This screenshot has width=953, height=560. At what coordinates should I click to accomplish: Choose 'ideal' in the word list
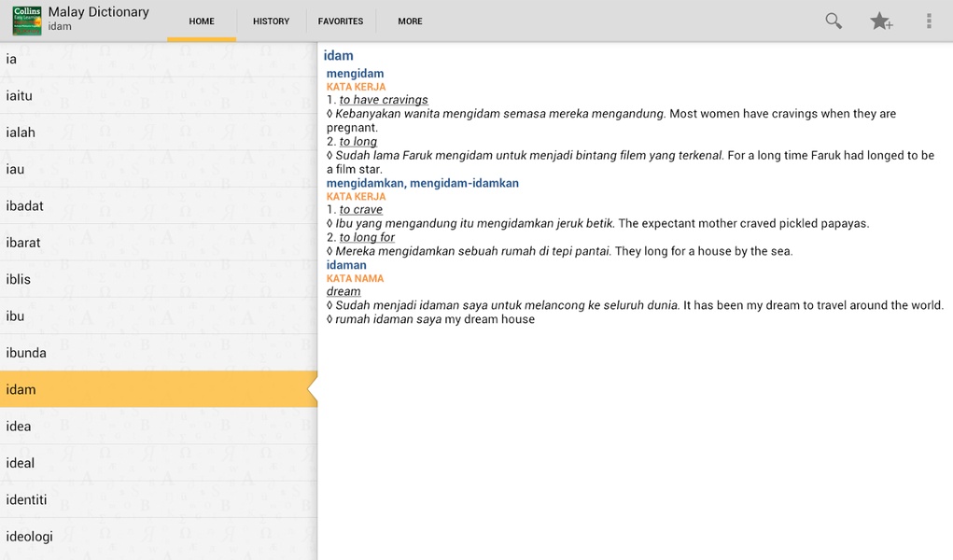pos(159,463)
